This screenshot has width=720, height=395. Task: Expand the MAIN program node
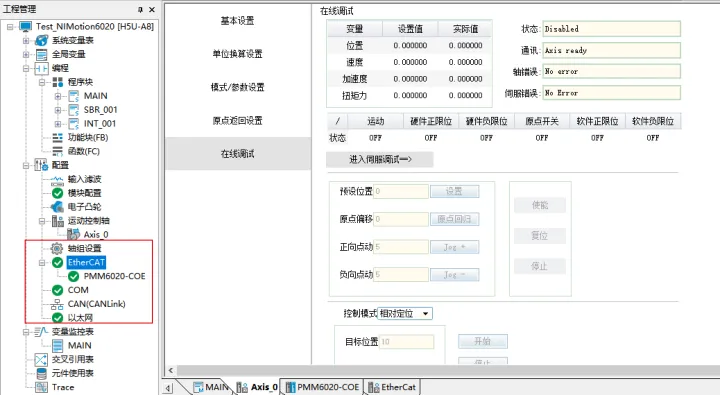coord(58,96)
